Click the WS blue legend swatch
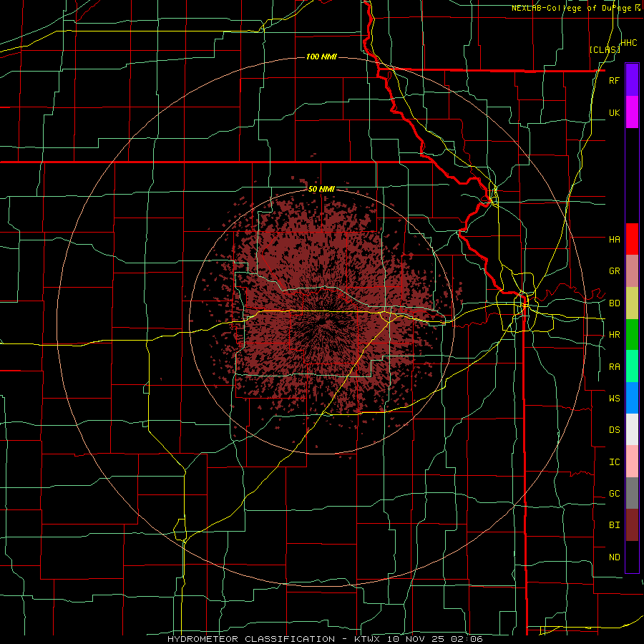This screenshot has width=644, height=644. [x=632, y=398]
